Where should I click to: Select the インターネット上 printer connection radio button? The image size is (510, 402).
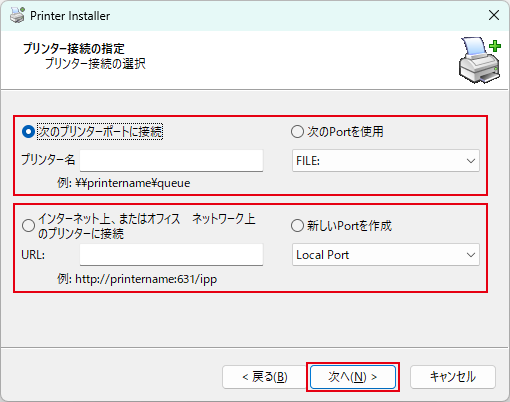click(28, 226)
